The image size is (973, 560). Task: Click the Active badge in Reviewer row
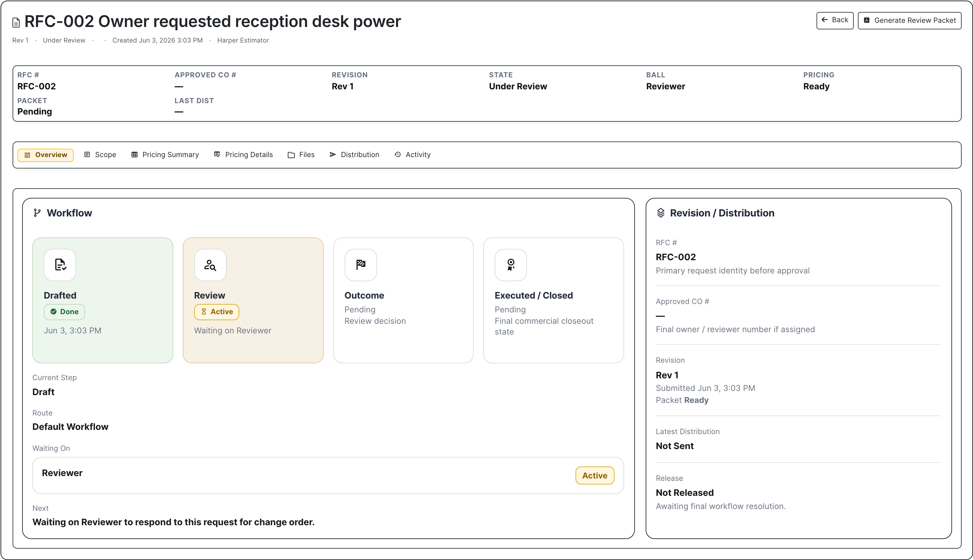(x=595, y=476)
